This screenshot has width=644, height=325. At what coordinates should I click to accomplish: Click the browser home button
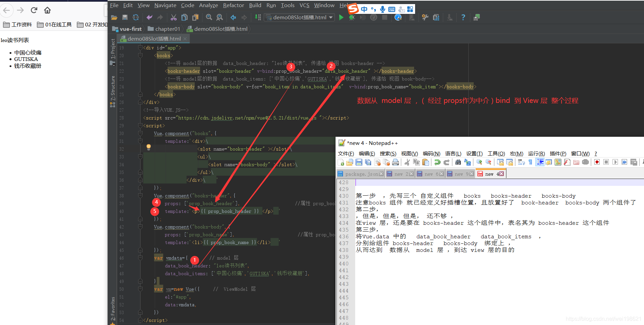(x=47, y=10)
